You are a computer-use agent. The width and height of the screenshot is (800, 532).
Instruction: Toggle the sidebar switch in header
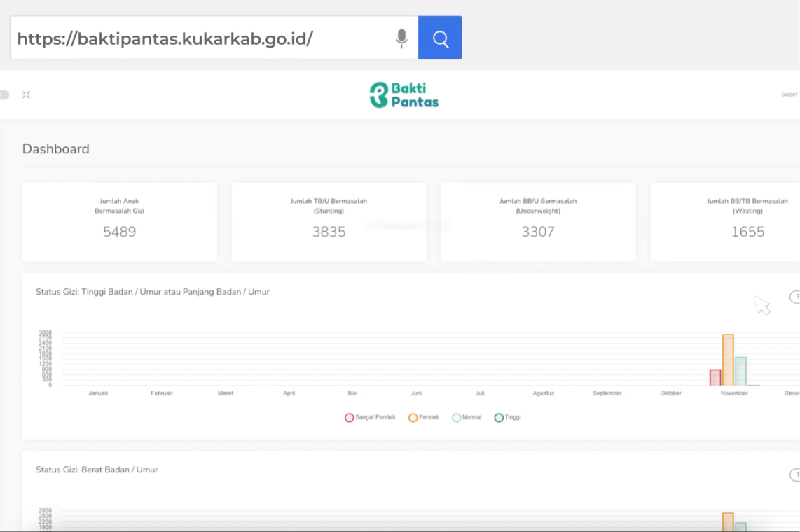point(4,94)
